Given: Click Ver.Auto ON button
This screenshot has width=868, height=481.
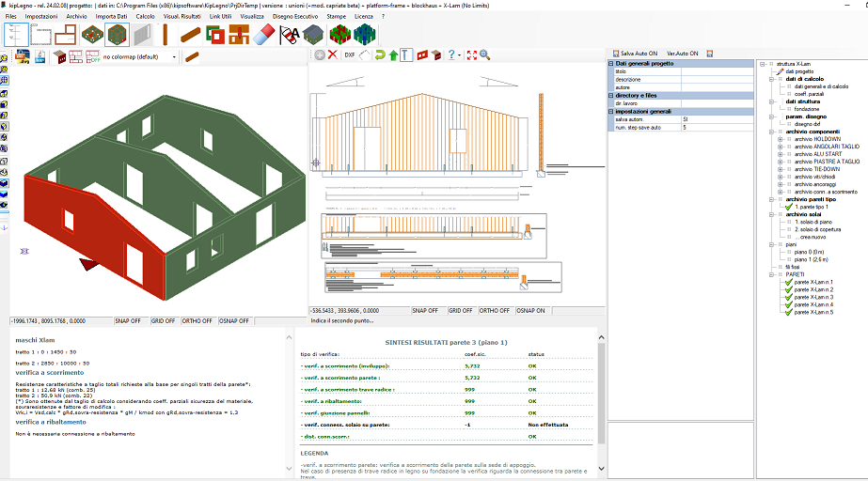Looking at the screenshot, I should coord(684,54).
